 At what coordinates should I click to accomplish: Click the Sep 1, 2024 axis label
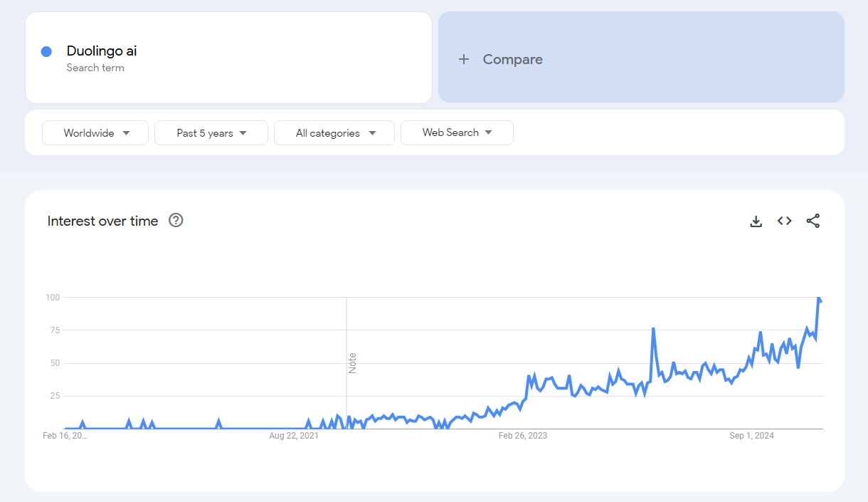click(x=751, y=435)
